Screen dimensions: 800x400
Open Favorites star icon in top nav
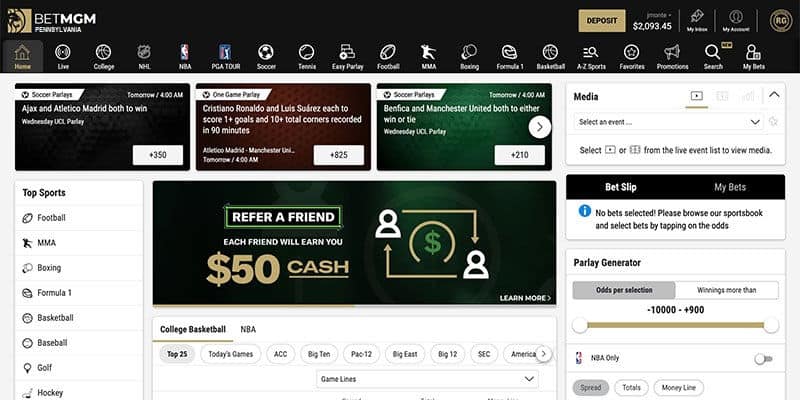coord(632,52)
